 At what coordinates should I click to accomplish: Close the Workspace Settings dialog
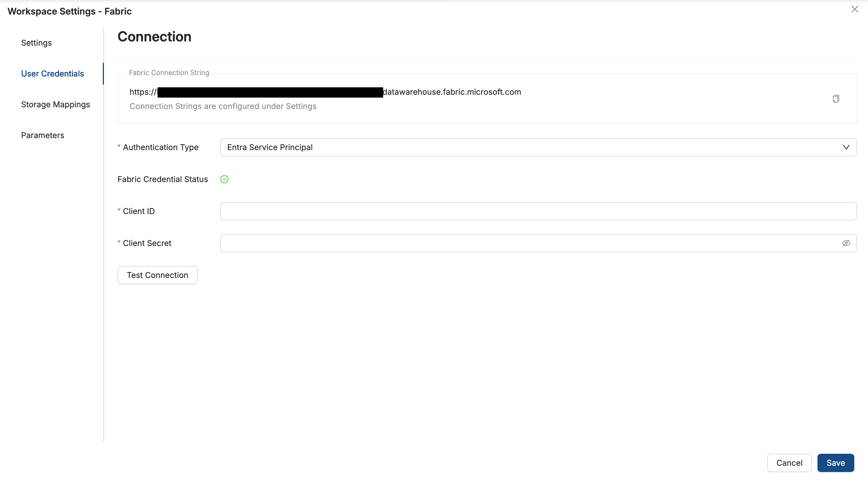855,9
